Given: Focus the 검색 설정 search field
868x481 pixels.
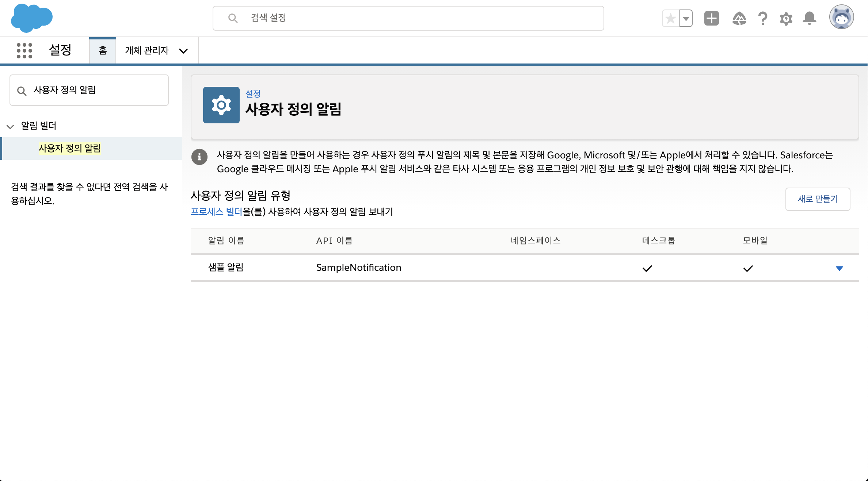Looking at the screenshot, I should pos(408,18).
